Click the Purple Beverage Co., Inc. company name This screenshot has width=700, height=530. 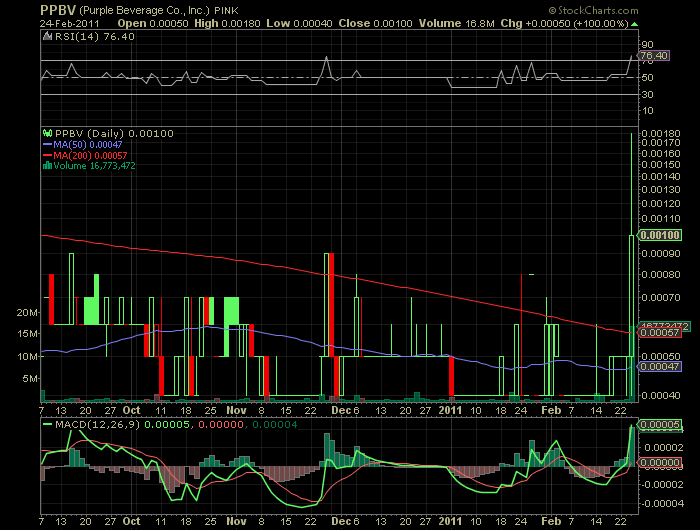[144, 11]
